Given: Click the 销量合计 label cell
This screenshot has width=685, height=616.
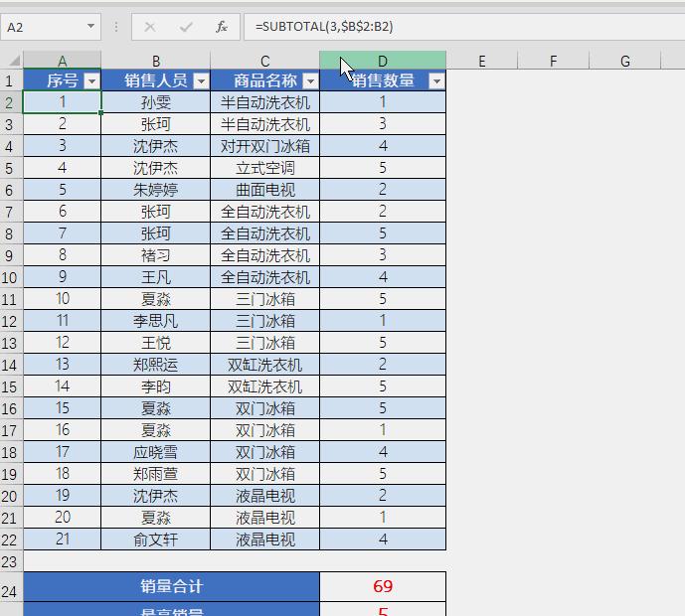Looking at the screenshot, I should [x=171, y=586].
